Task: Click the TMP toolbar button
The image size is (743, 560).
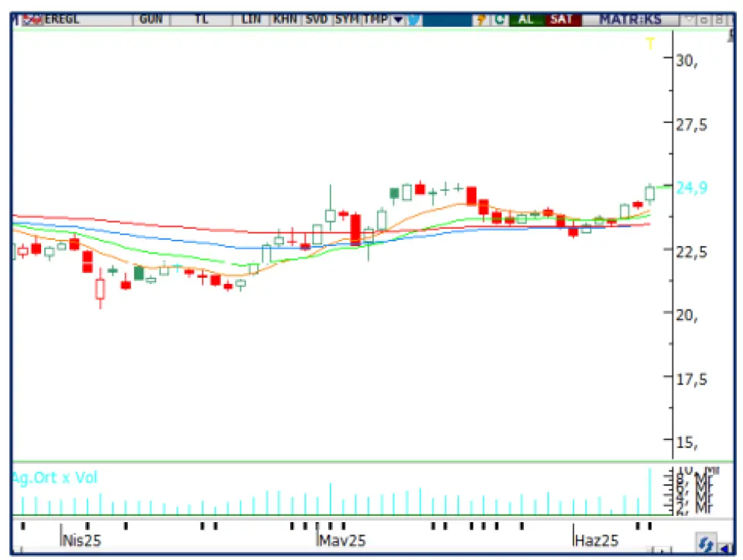Action: [376, 19]
